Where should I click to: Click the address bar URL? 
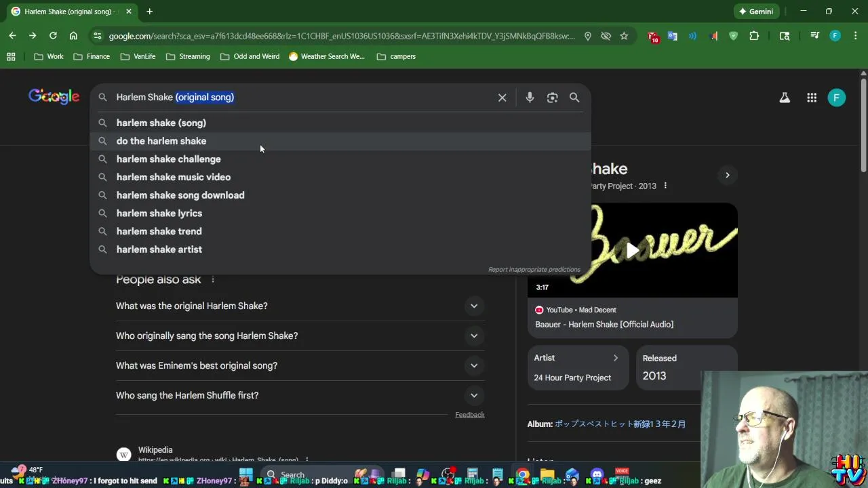click(x=341, y=36)
